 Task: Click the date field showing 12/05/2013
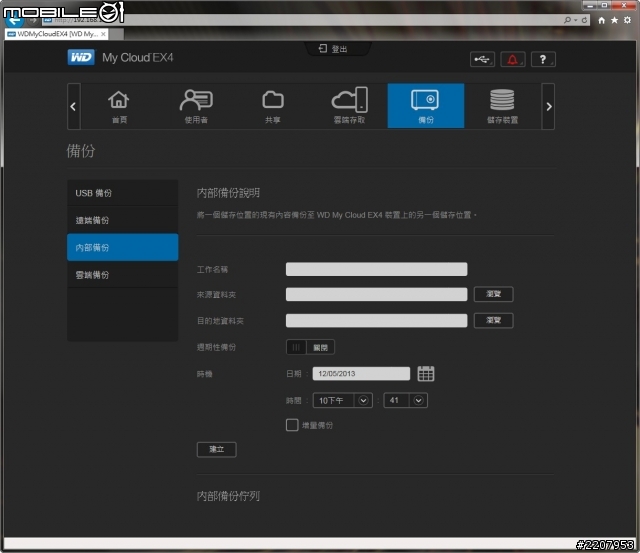[x=361, y=373]
